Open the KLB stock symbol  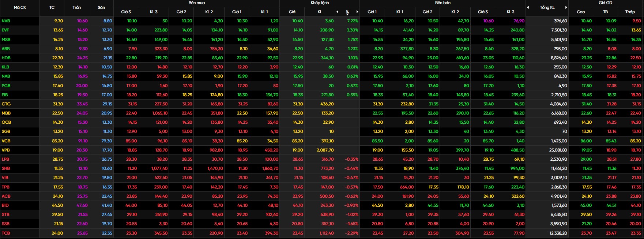pos(5,67)
